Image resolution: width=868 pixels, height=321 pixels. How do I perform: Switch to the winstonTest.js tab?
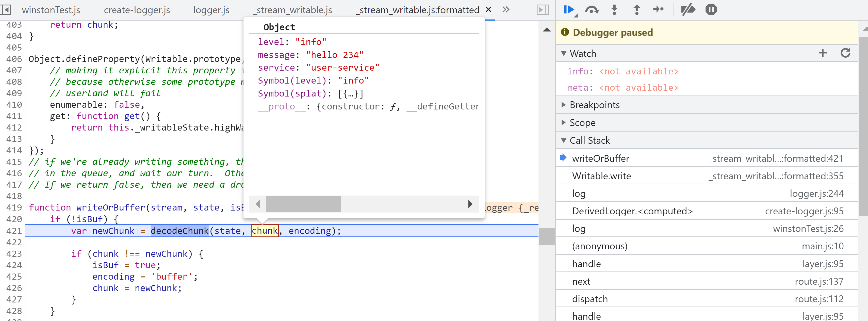(51, 10)
